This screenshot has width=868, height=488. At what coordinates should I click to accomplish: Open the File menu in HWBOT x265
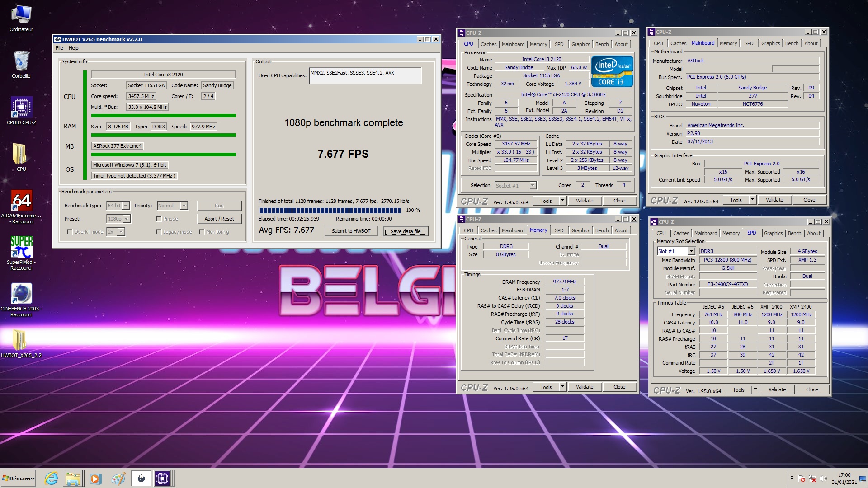coord(59,48)
